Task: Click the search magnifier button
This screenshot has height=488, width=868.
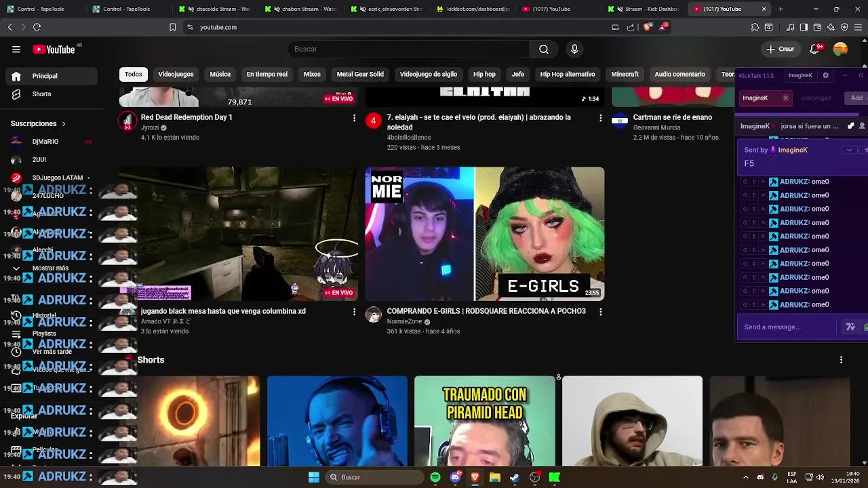Action: (544, 49)
